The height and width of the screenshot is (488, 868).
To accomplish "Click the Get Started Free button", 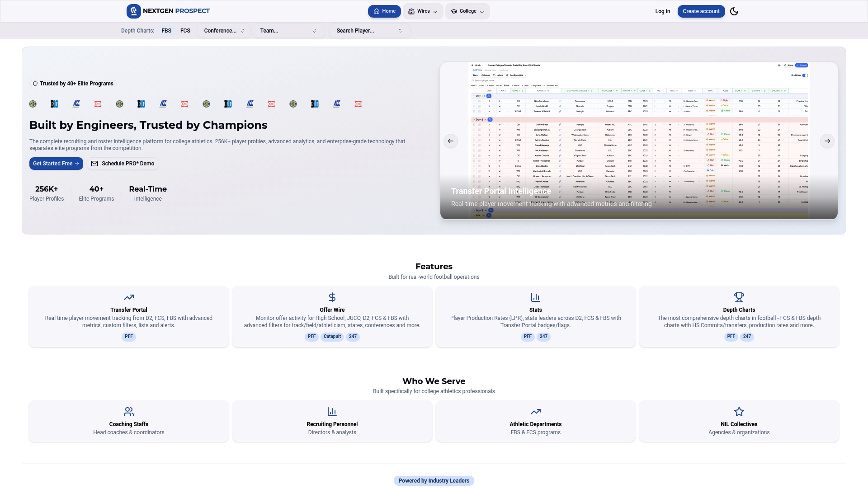I will pos(56,164).
